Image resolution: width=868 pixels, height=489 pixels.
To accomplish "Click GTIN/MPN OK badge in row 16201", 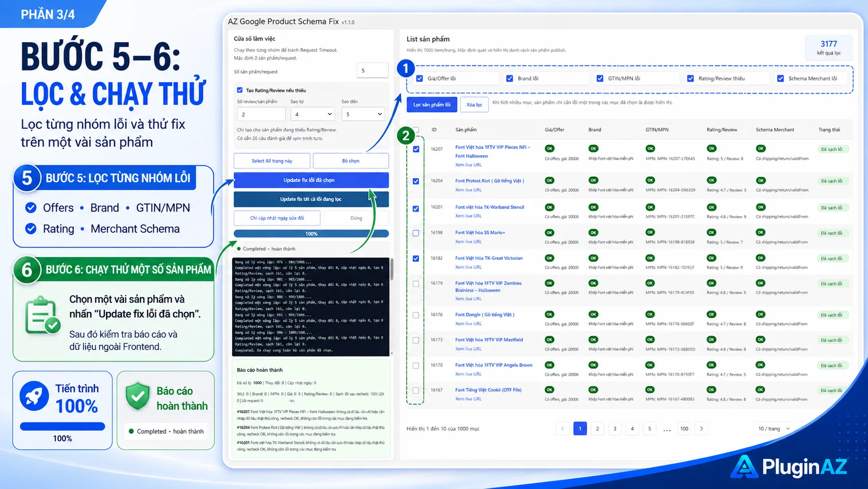I will (x=650, y=207).
